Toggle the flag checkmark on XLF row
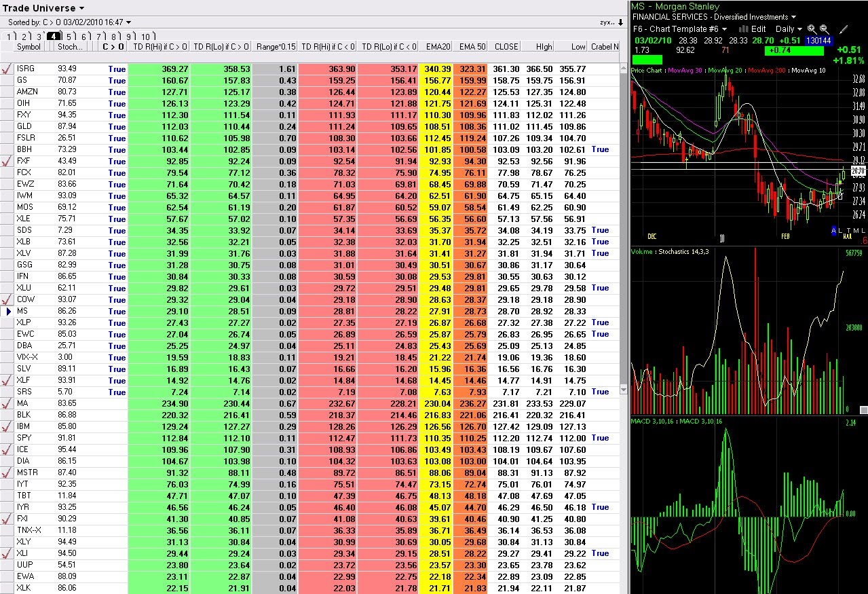The image size is (868, 594). [7, 380]
